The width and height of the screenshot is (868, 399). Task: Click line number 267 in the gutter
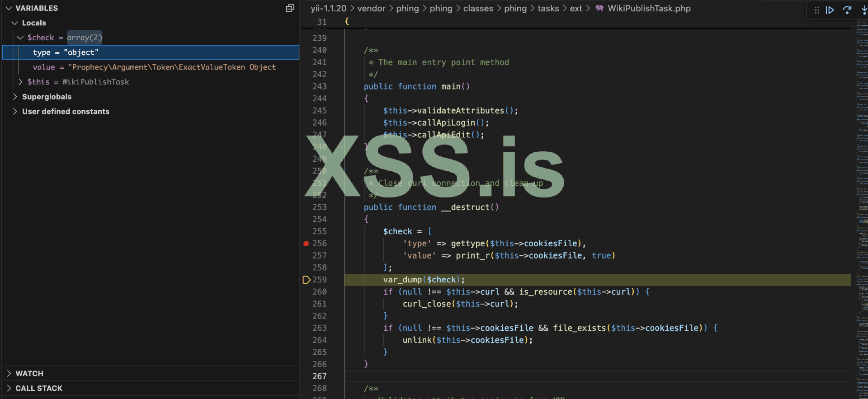[320, 376]
